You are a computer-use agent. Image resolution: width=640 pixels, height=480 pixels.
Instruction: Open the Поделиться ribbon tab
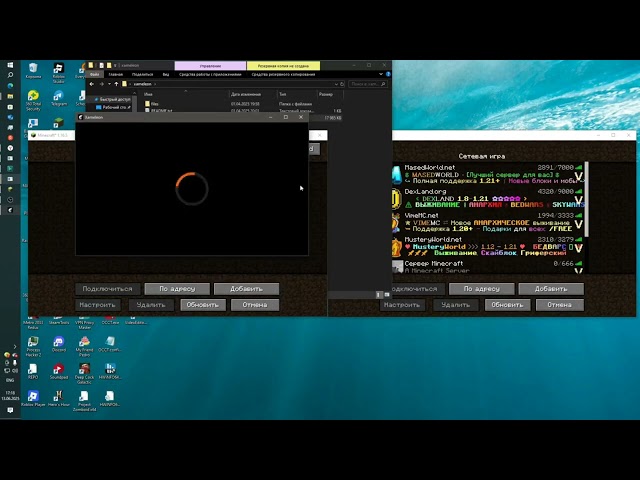(x=142, y=74)
